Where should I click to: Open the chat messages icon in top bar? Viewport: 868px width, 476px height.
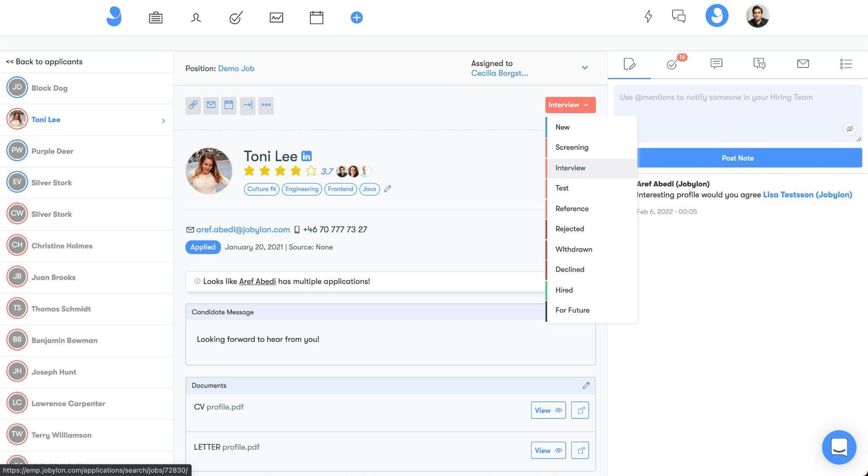coord(679,16)
